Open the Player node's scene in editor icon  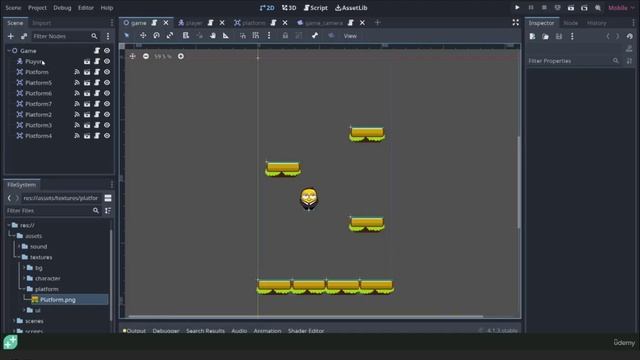pos(87,62)
